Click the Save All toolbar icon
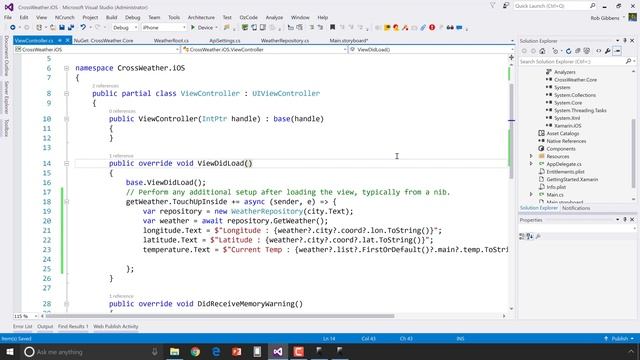640x360 pixels. 71,27
